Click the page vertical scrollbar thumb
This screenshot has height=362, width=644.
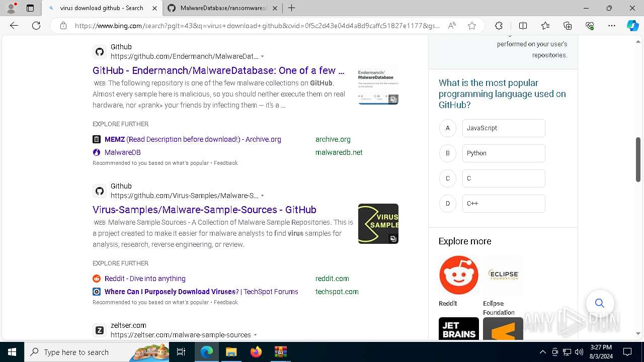click(x=638, y=159)
